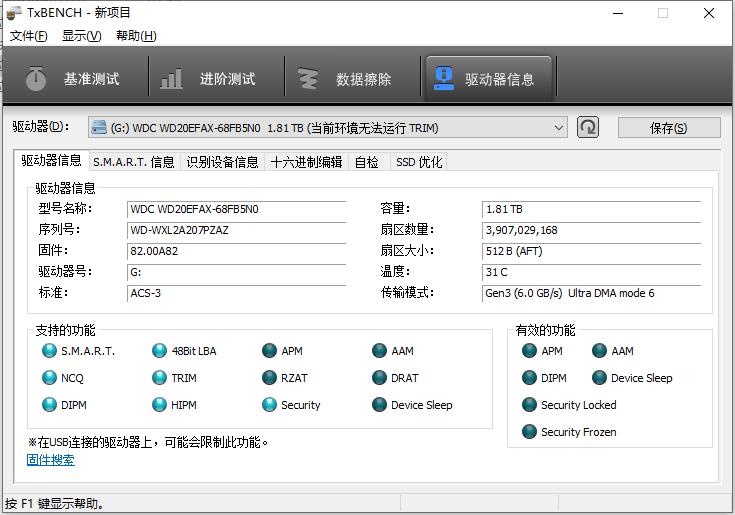735x515 pixels.
Task: Close the TxBENCH window
Action: 709,13
